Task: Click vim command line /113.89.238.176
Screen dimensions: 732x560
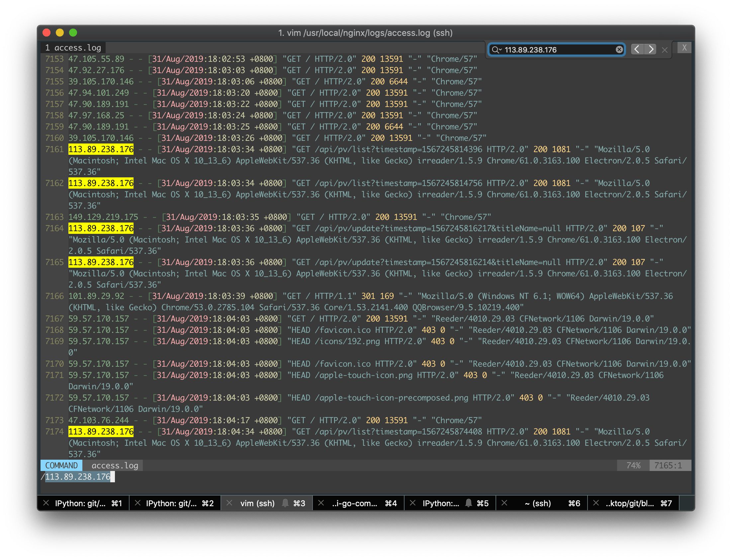Action: [x=78, y=477]
